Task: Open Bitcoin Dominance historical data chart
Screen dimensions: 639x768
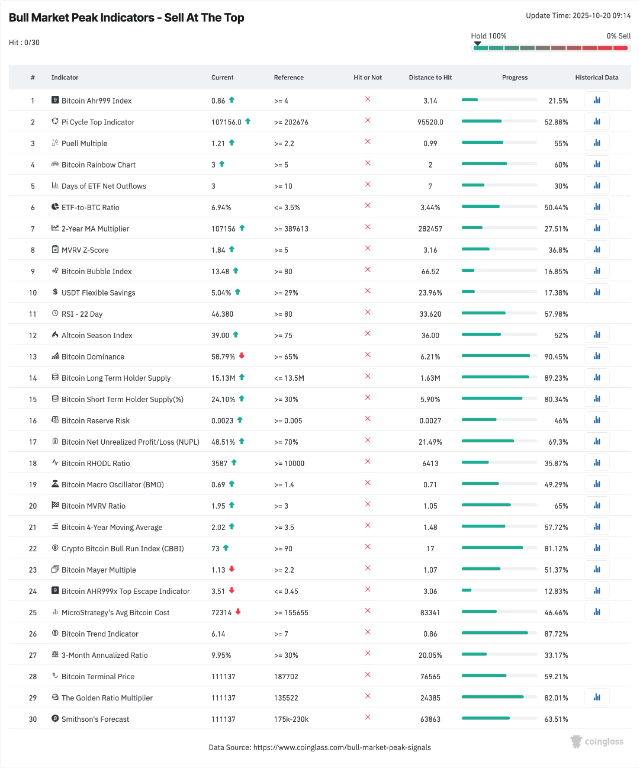Action: point(597,356)
